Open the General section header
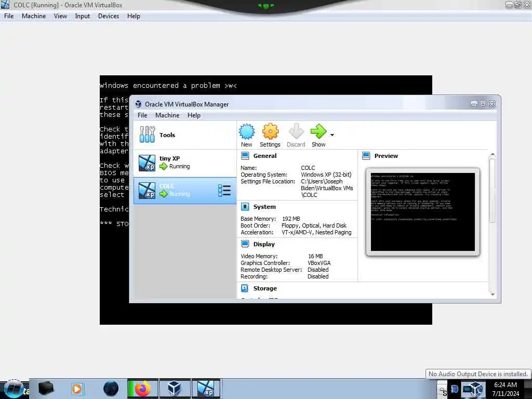Image resolution: width=532 pixels, height=399 pixels. (x=264, y=156)
